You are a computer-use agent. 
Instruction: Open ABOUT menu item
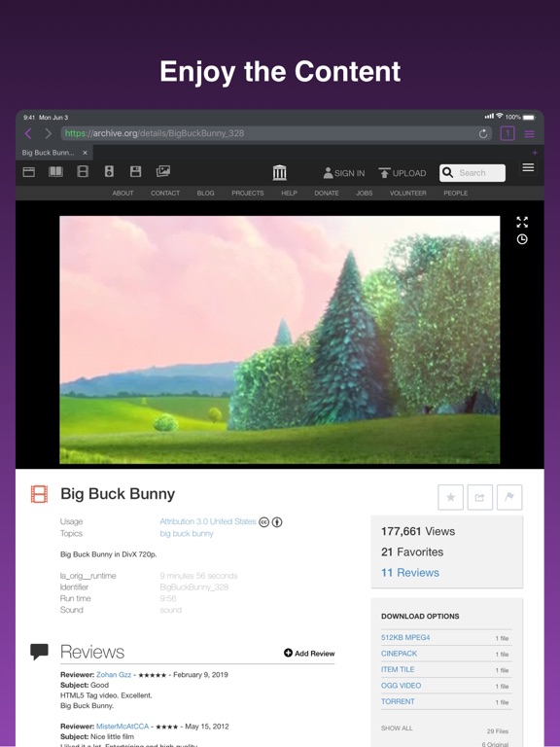122,193
